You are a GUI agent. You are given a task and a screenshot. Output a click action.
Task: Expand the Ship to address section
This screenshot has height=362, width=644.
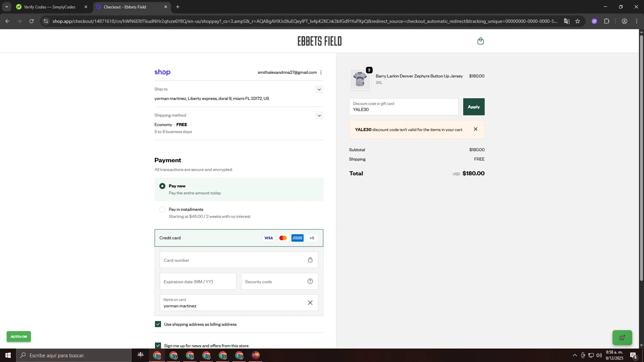319,89
